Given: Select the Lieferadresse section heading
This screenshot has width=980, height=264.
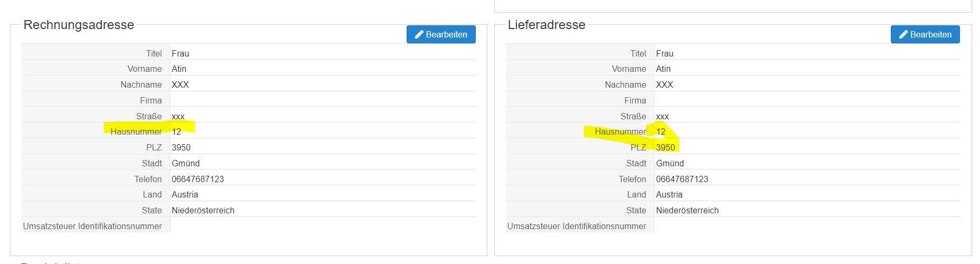Looking at the screenshot, I should click(546, 25).
